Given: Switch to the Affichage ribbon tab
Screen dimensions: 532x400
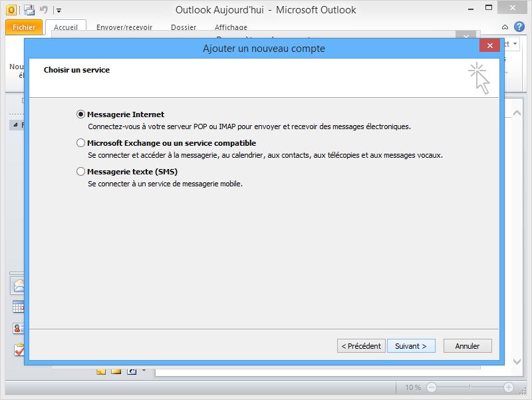Looking at the screenshot, I should click(x=231, y=27).
